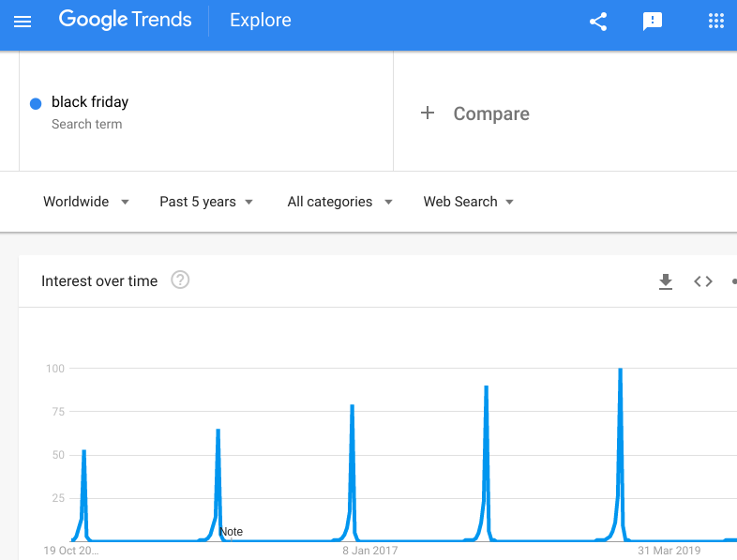The image size is (737, 560).
Task: Open the Past 5 years dropdown
Action: pyautogui.click(x=206, y=202)
